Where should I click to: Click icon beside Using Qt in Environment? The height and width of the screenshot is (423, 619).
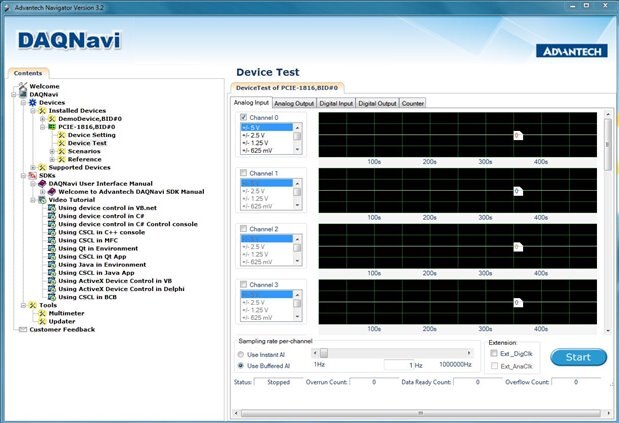[52, 249]
